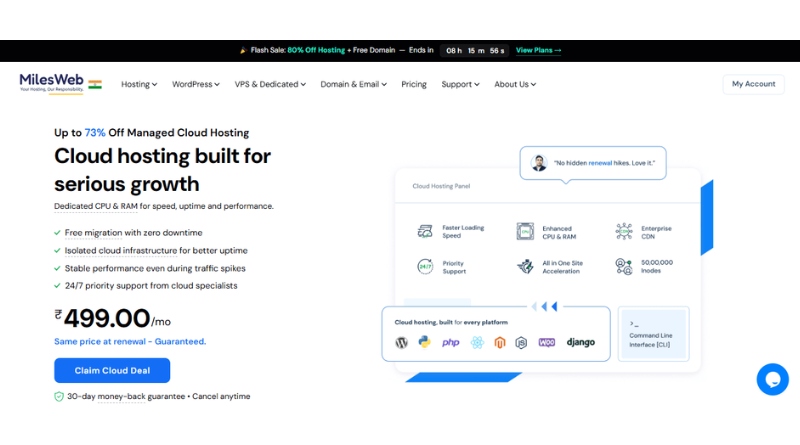
Task: Follow the View Plans link
Action: (538, 50)
